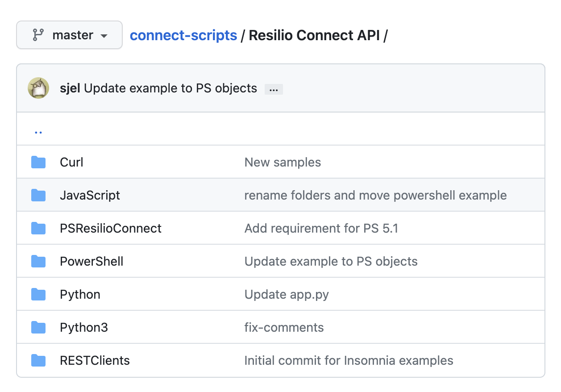The image size is (561, 392).
Task: Click the git branch icon
Action: pyautogui.click(x=38, y=35)
